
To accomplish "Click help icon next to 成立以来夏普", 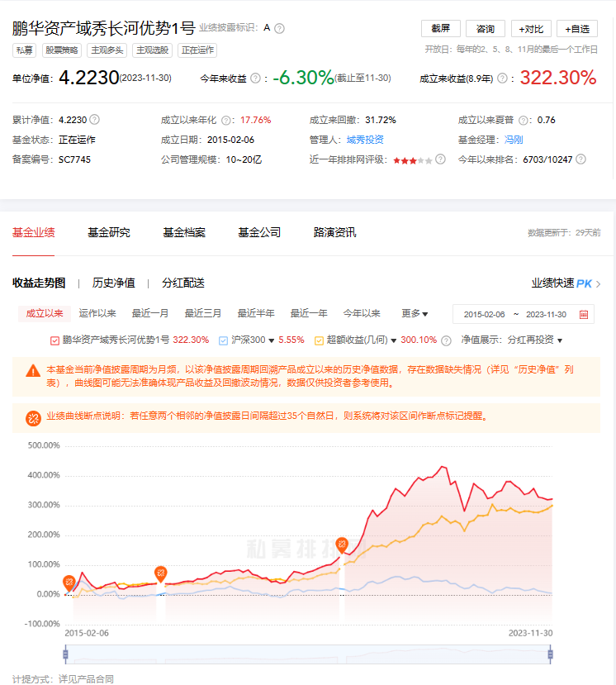I will 523,120.
